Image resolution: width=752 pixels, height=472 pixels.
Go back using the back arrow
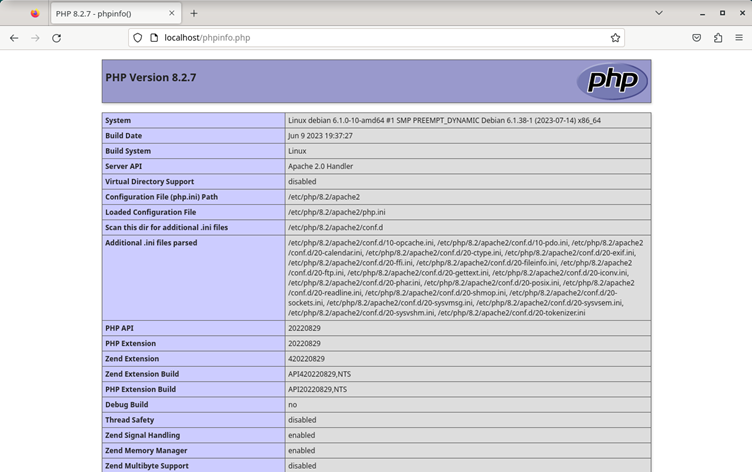point(14,38)
